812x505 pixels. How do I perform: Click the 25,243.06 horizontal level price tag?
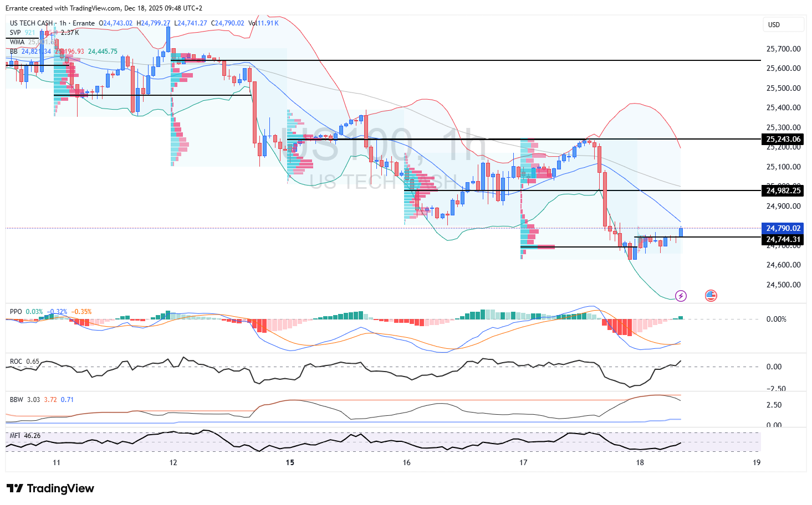point(783,139)
